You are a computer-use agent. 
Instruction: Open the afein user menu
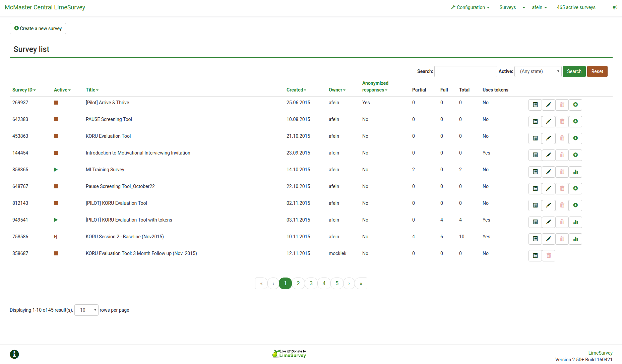tap(539, 7)
